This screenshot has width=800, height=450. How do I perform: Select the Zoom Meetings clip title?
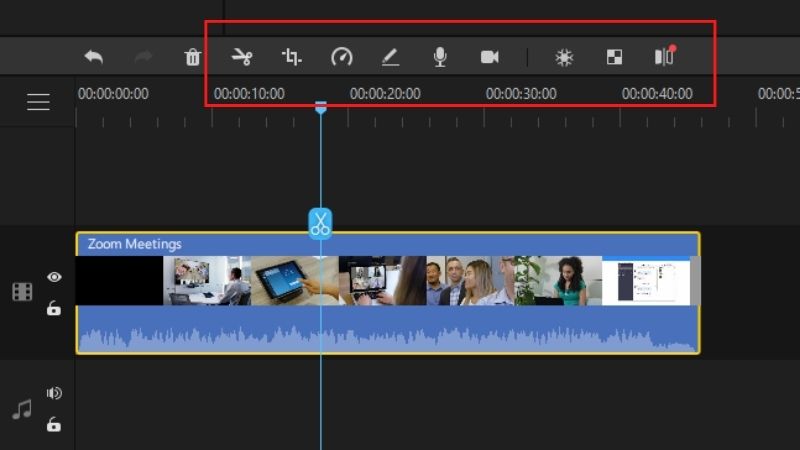pyautogui.click(x=134, y=244)
